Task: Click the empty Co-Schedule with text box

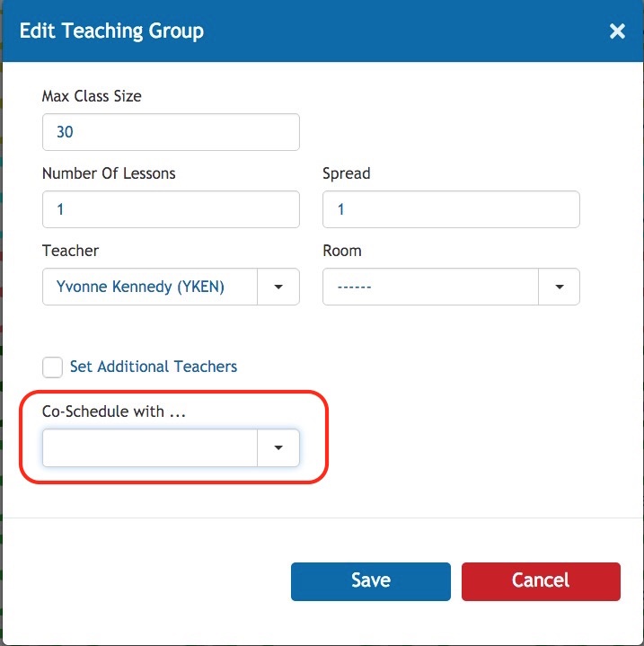Action: [x=150, y=447]
